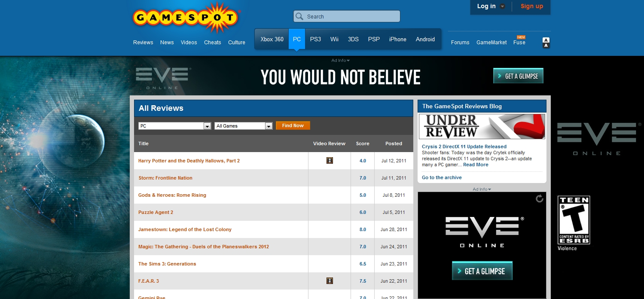This screenshot has width=644, height=299.
Task: Switch to the Xbox 360 platform tab
Action: (x=272, y=39)
